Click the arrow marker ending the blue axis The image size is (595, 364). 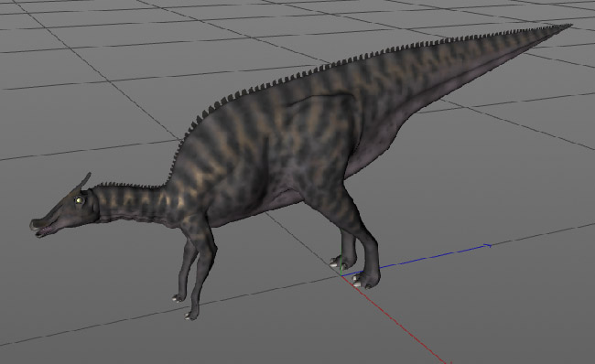(x=489, y=246)
